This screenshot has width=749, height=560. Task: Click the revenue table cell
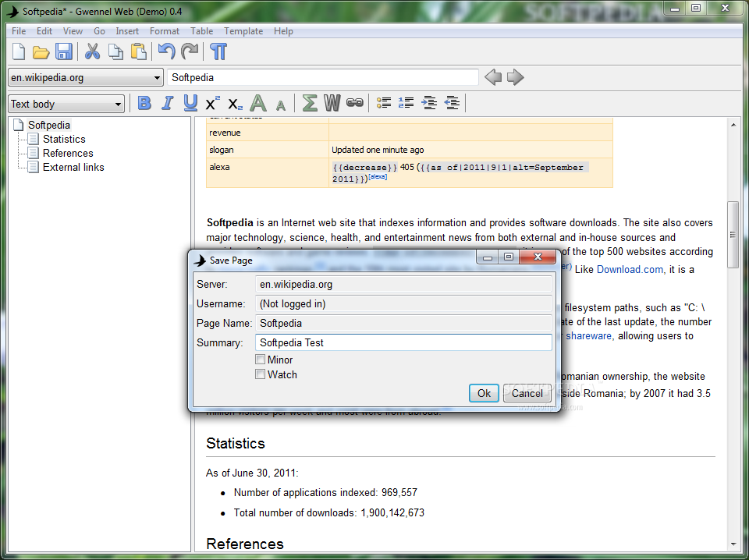coord(268,133)
